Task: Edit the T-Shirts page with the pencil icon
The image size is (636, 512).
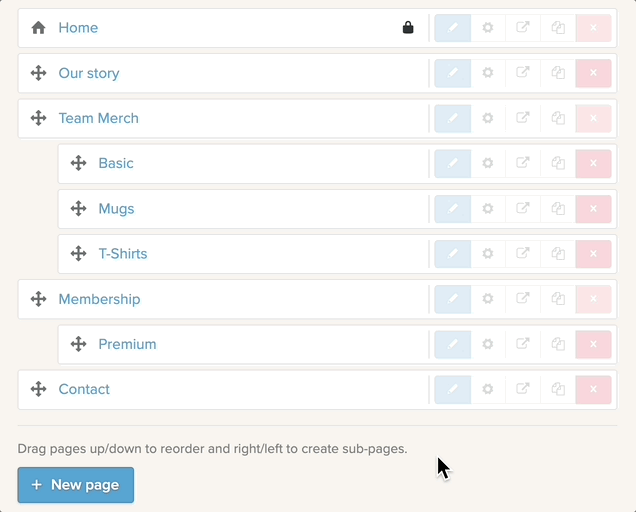Action: pyautogui.click(x=453, y=254)
